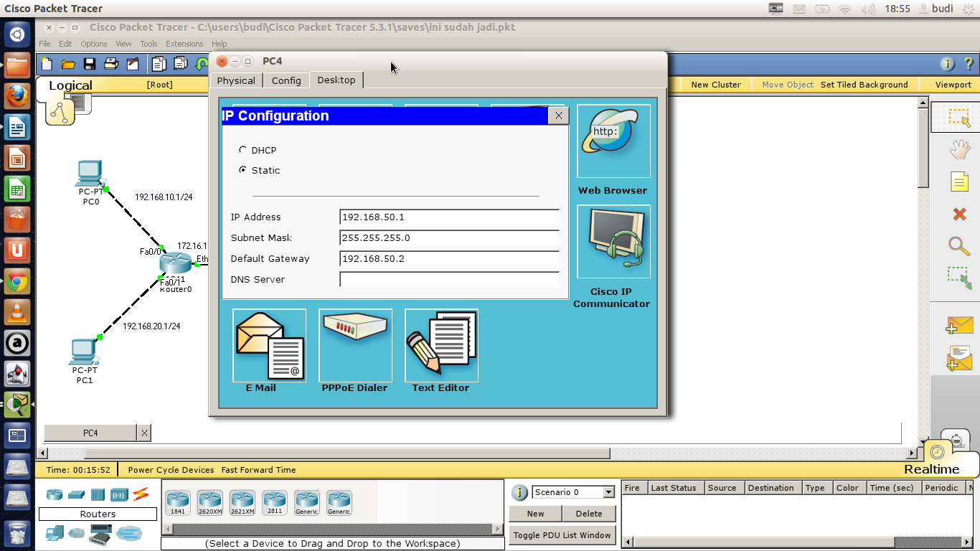The image size is (980, 551).
Task: Click the Print toolbar icon
Action: pyautogui.click(x=111, y=64)
